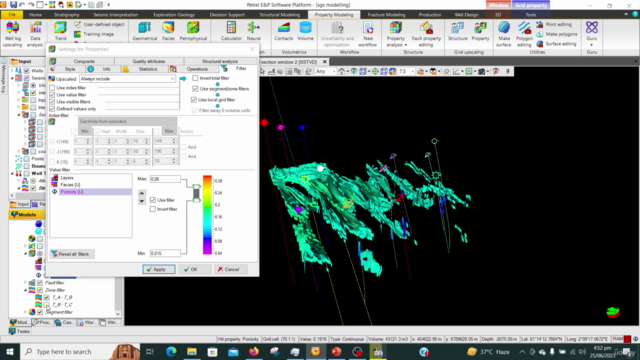This screenshot has width=640, height=360.
Task: Expand the Fault filter tree node
Action: [x=25, y=283]
